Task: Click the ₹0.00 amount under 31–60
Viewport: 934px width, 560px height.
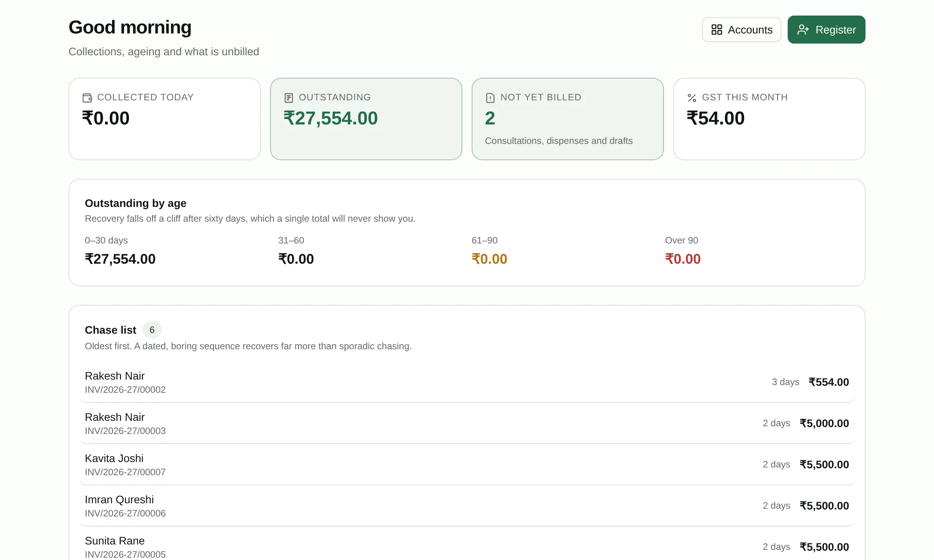Action: (x=296, y=259)
